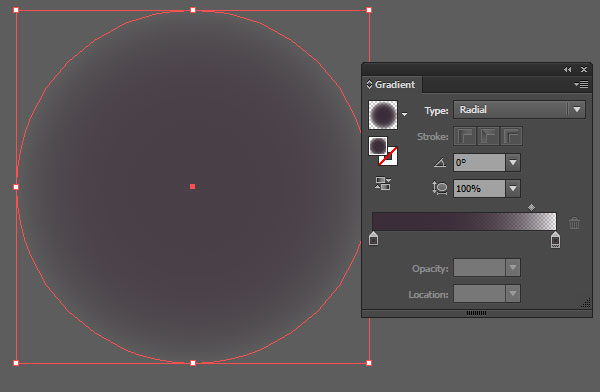Collapse the panel with double arrows
Viewport: 600px width, 392px height.
[x=567, y=69]
